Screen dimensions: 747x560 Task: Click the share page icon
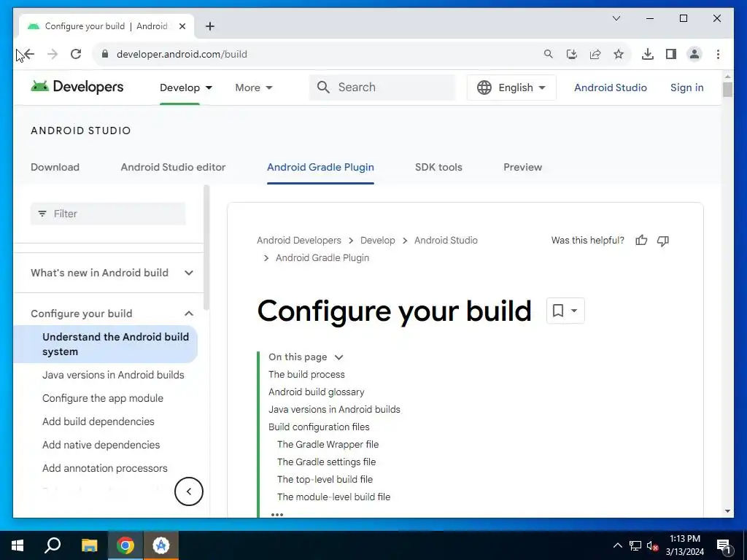(595, 54)
